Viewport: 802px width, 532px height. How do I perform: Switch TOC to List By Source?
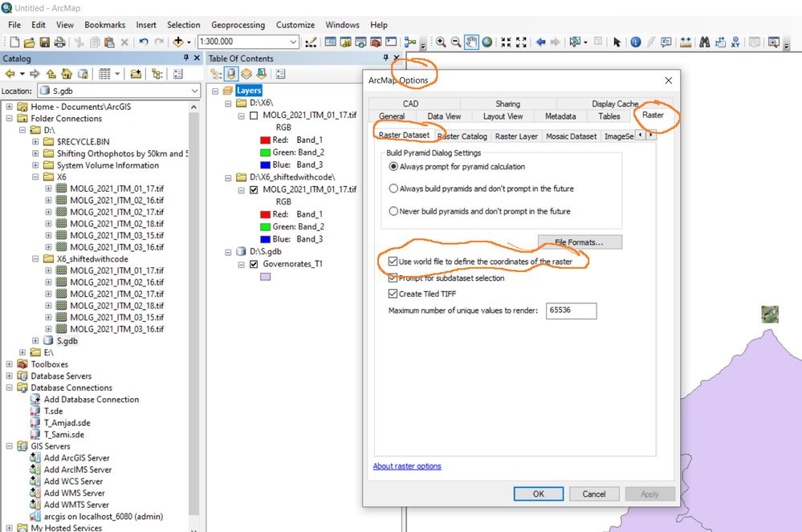231,74
